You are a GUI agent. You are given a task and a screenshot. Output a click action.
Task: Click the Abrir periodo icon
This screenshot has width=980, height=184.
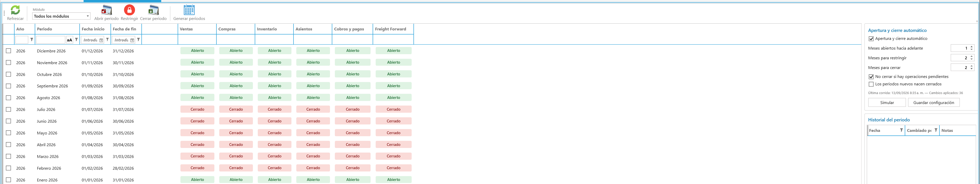point(107,10)
